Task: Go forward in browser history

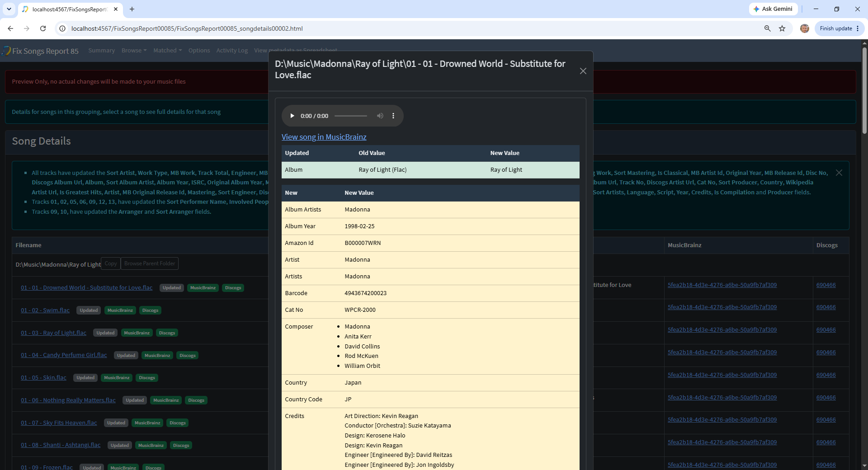Action: [x=27, y=28]
